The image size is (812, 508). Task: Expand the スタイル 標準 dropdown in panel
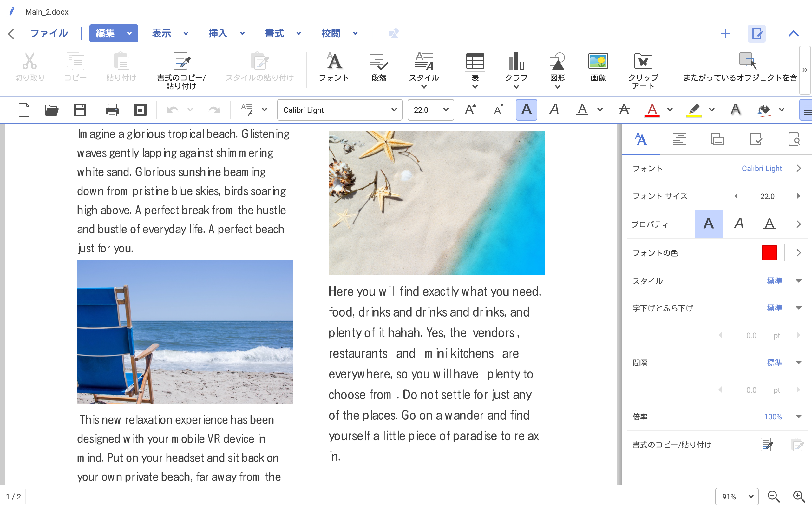pyautogui.click(x=799, y=281)
